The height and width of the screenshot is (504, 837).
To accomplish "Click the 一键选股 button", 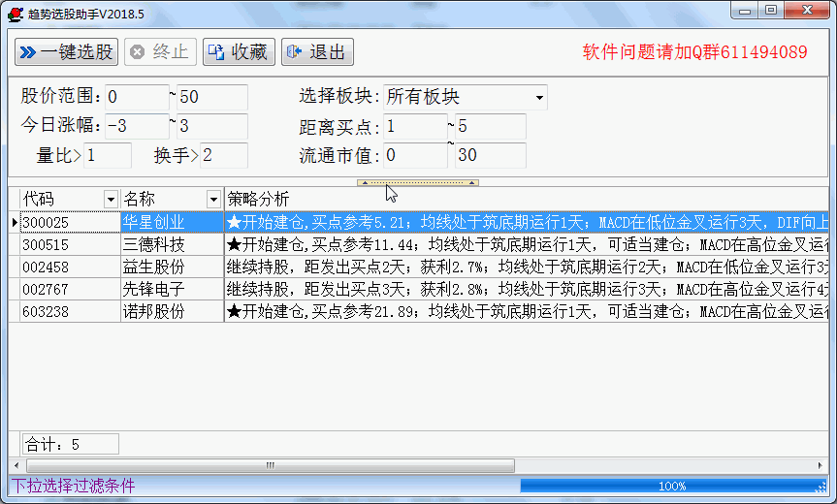I will (66, 51).
